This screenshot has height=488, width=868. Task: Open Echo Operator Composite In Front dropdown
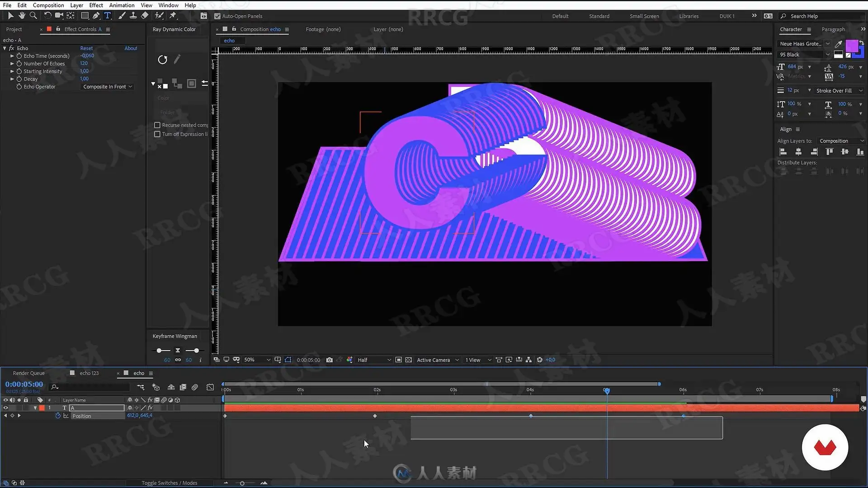108,87
